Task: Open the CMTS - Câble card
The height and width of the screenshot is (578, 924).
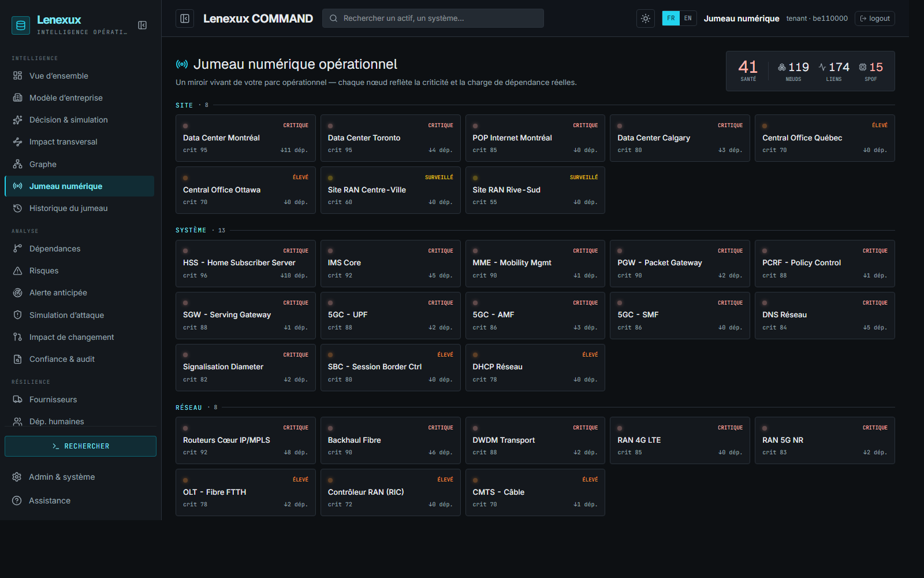Action: pos(535,492)
